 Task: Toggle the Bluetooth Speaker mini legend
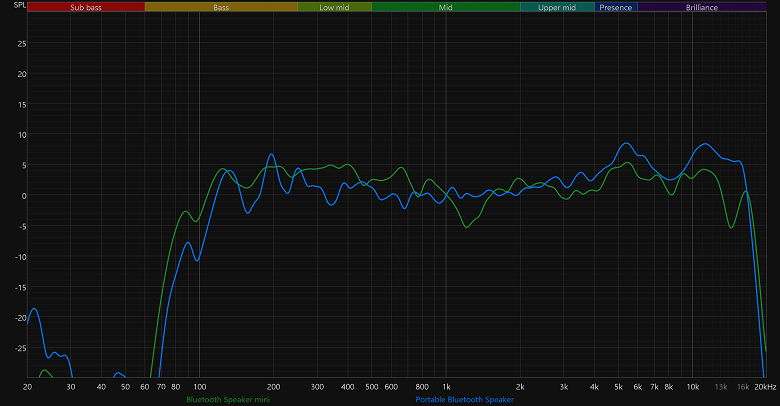tap(228, 400)
